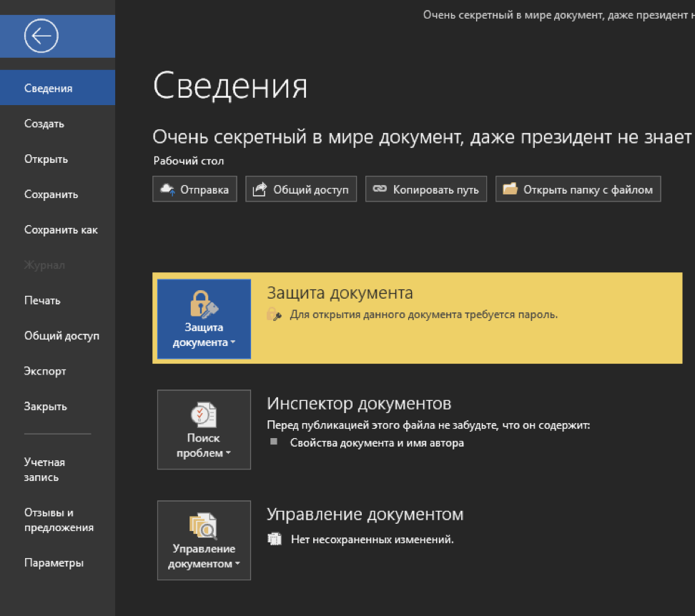
Task: Click the Рабочий стол location text
Action: [188, 161]
